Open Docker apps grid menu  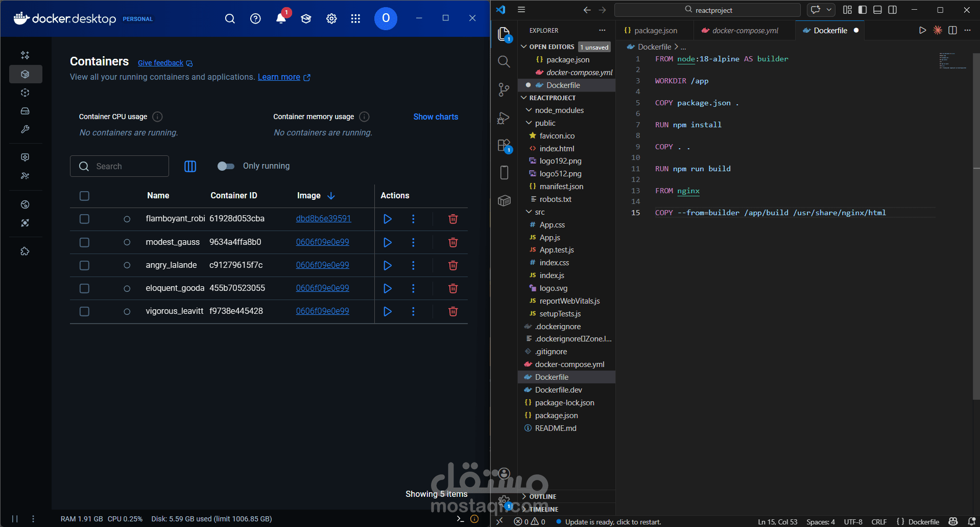(356, 19)
